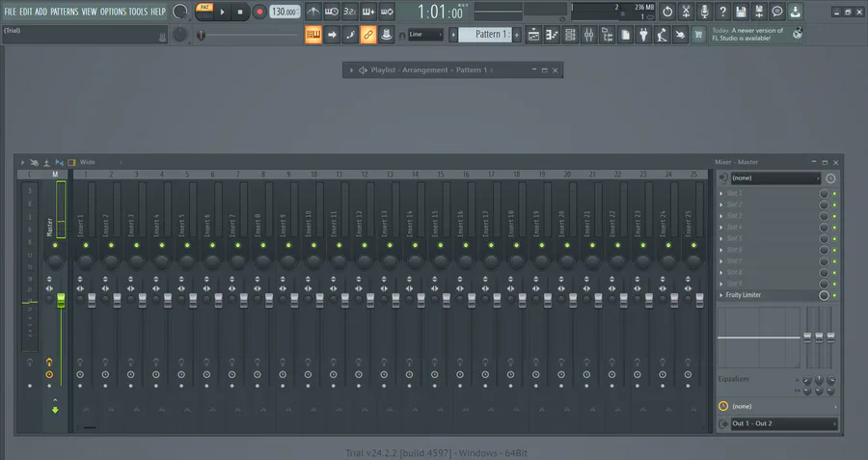This screenshot has width=868, height=460.
Task: Open the Out 1 - Out 2 output dropdown
Action: tap(784, 423)
